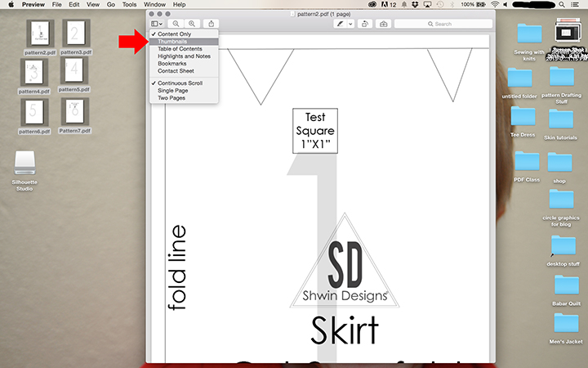The width and height of the screenshot is (588, 368).
Task: Select Highlights and Notes entry
Action: coord(184,56)
